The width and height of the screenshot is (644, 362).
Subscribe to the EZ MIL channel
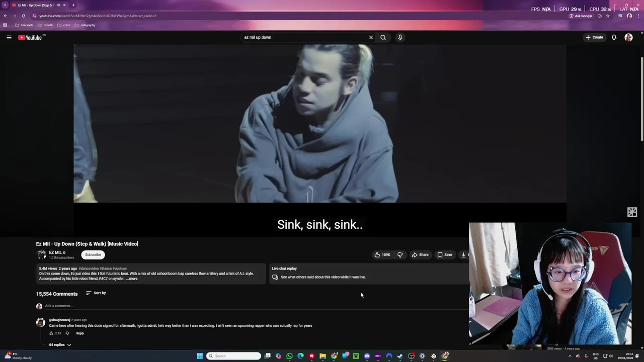pos(93,255)
